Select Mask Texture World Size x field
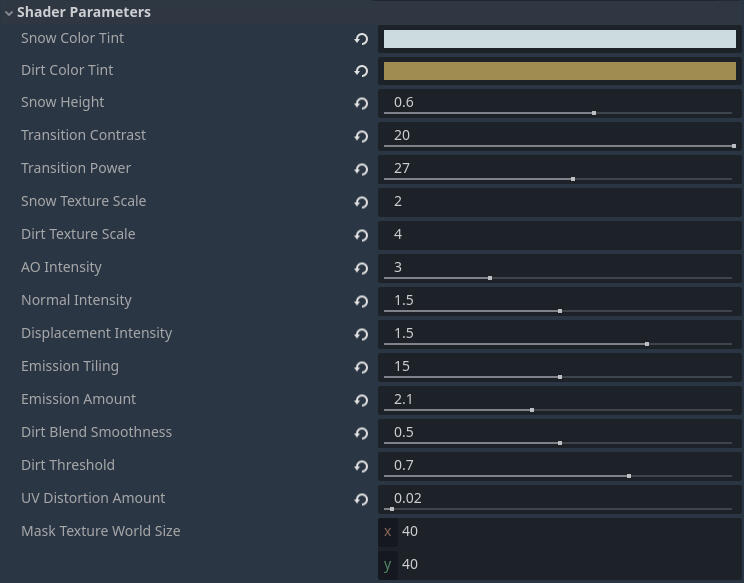This screenshot has height=583, width=744. tap(568, 531)
